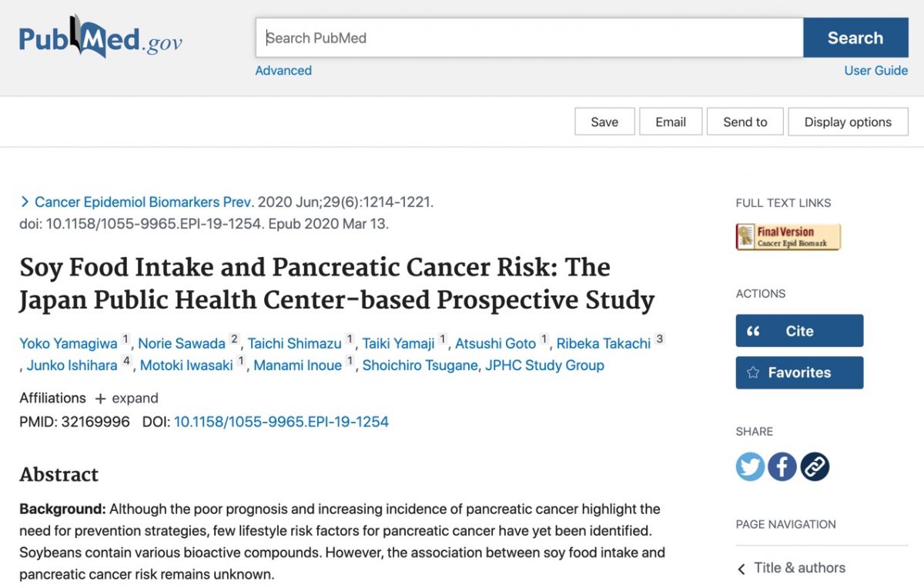Viewport: 924px width, 588px height.
Task: Open the Send to menu
Action: pos(745,122)
